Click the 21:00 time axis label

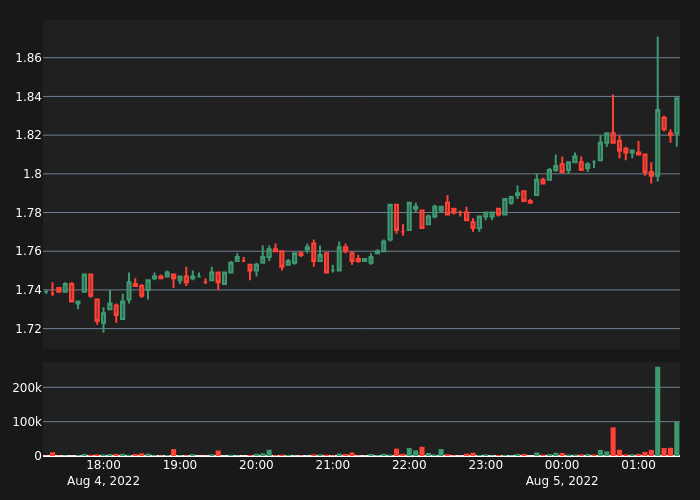click(333, 465)
